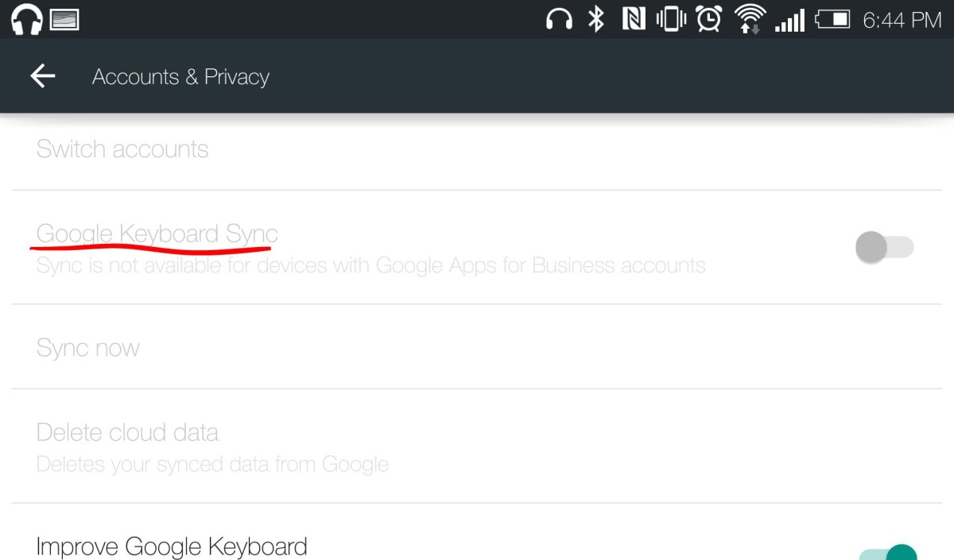Tap the keyboard notification icon
Image resolution: width=954 pixels, height=560 pixels.
[x=65, y=19]
